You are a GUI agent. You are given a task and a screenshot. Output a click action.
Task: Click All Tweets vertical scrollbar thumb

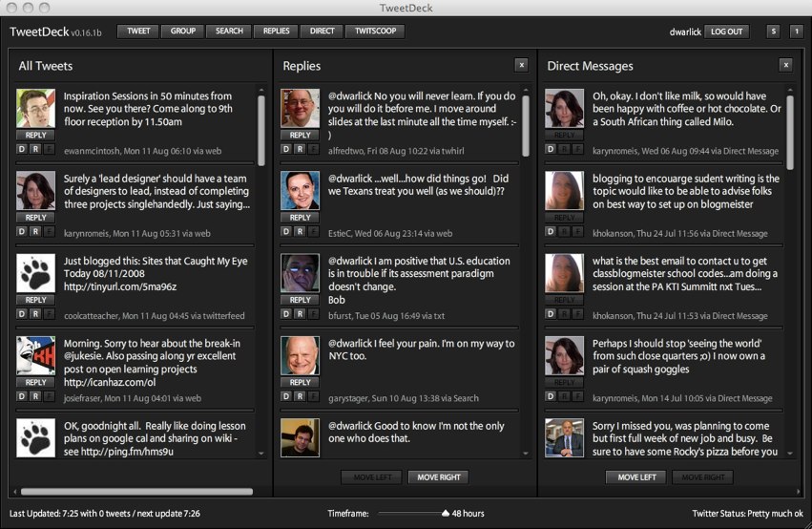click(261, 131)
